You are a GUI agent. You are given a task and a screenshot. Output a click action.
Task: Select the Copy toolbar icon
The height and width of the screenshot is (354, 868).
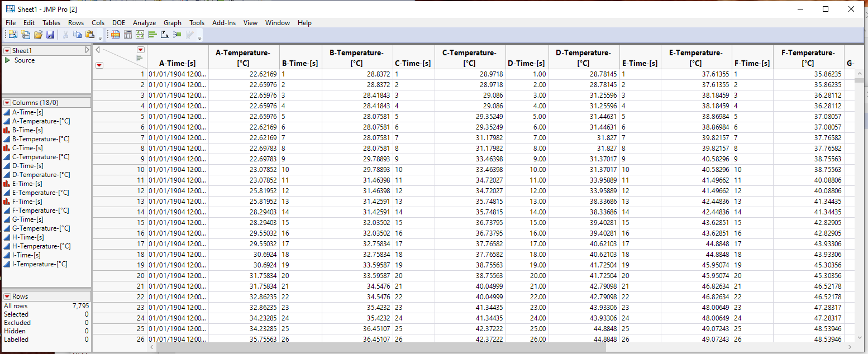pyautogui.click(x=77, y=35)
